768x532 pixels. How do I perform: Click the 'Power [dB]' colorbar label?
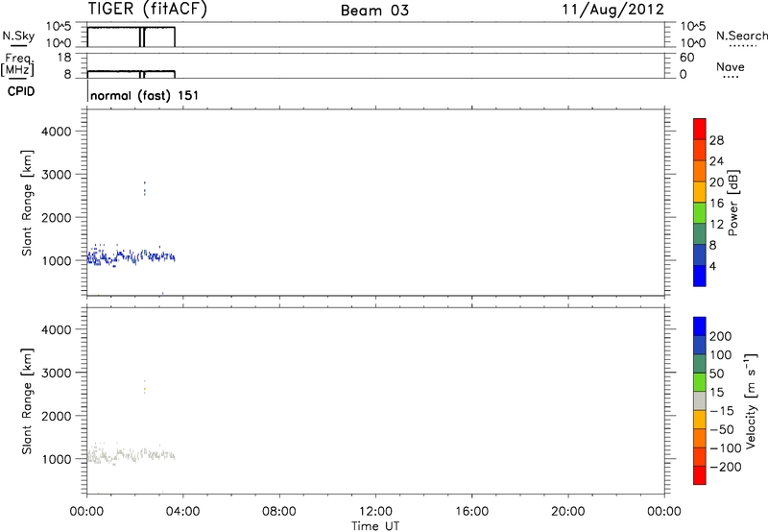733,203
